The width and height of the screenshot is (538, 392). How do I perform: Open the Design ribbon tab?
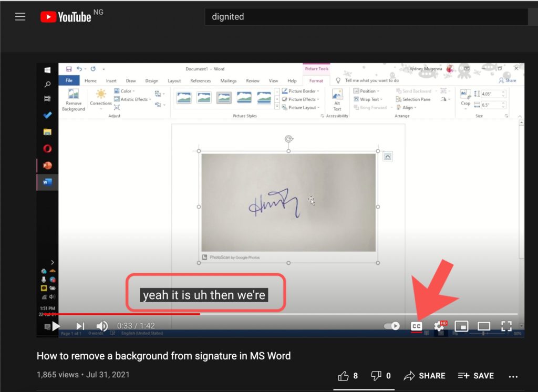(152, 81)
